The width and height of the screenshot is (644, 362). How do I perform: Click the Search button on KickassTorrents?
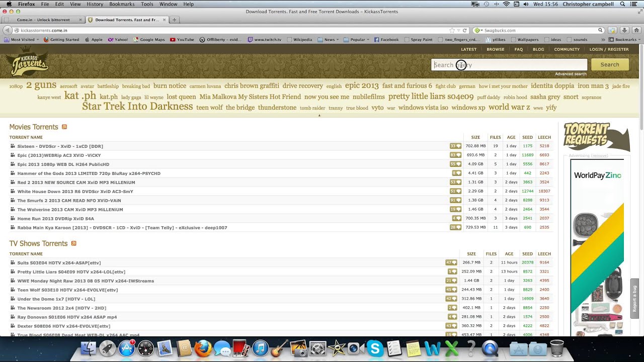click(610, 64)
